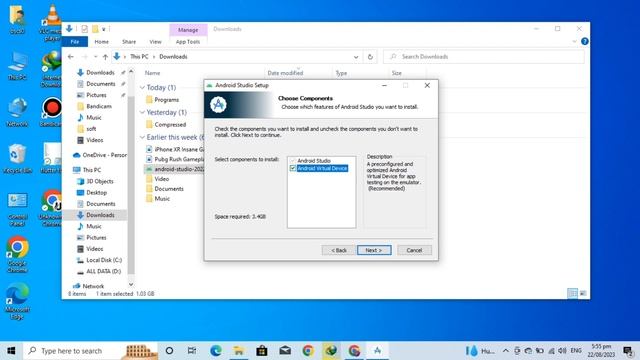
Task: Open Task View on taskbar
Action: coord(192,351)
